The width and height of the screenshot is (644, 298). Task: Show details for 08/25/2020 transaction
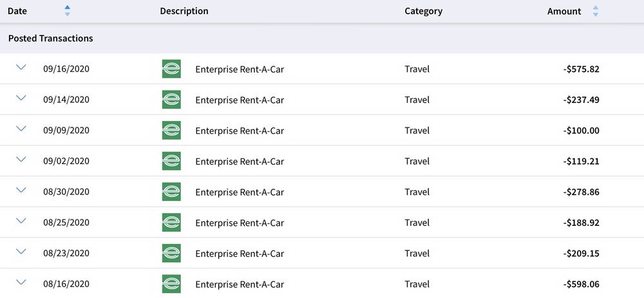tap(21, 221)
